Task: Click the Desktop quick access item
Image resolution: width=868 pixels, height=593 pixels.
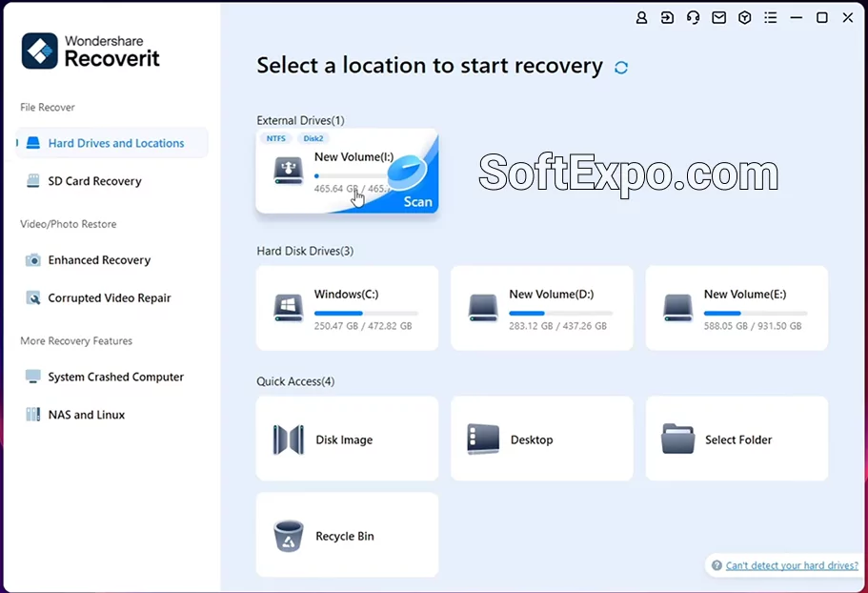Action: (541, 439)
